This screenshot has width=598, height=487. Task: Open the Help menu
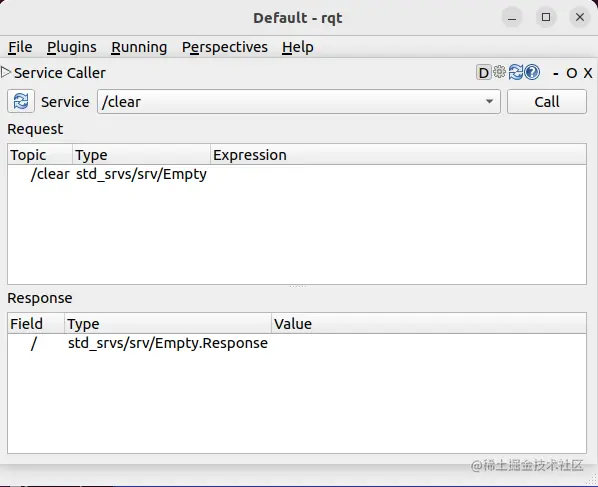pyautogui.click(x=297, y=47)
